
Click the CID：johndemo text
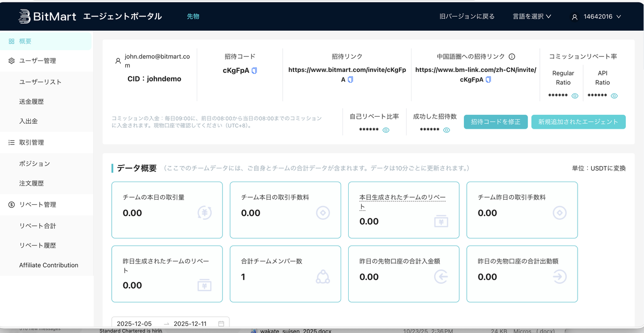tap(154, 79)
